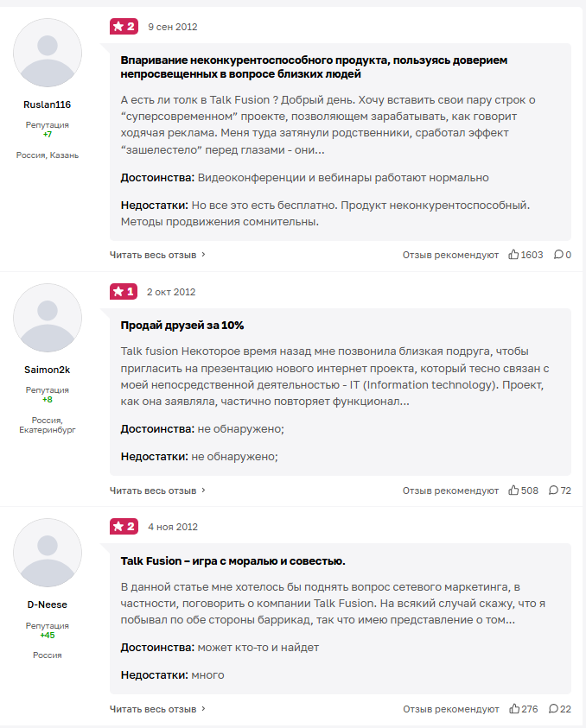Open comments bubble on Saimon2k's review
Screen dimensions: 586x728
click(x=553, y=491)
